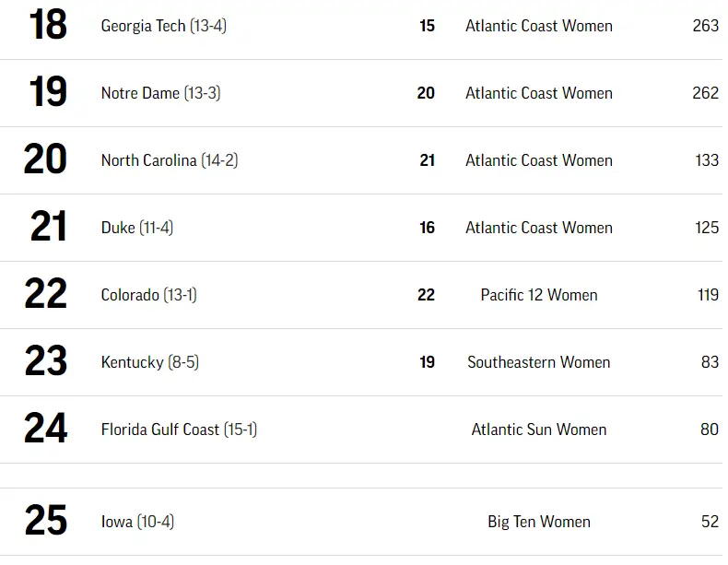Click Georgia Tech's 263 points value

pyautogui.click(x=705, y=26)
